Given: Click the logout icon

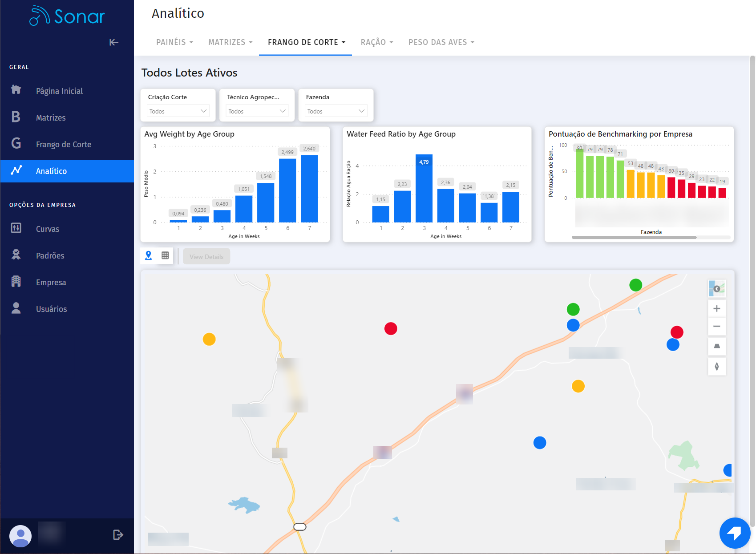Looking at the screenshot, I should 118,535.
